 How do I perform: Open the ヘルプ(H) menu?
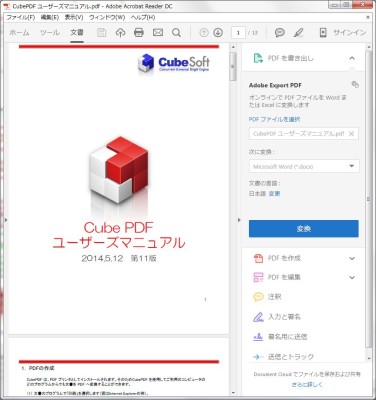pyautogui.click(x=143, y=17)
